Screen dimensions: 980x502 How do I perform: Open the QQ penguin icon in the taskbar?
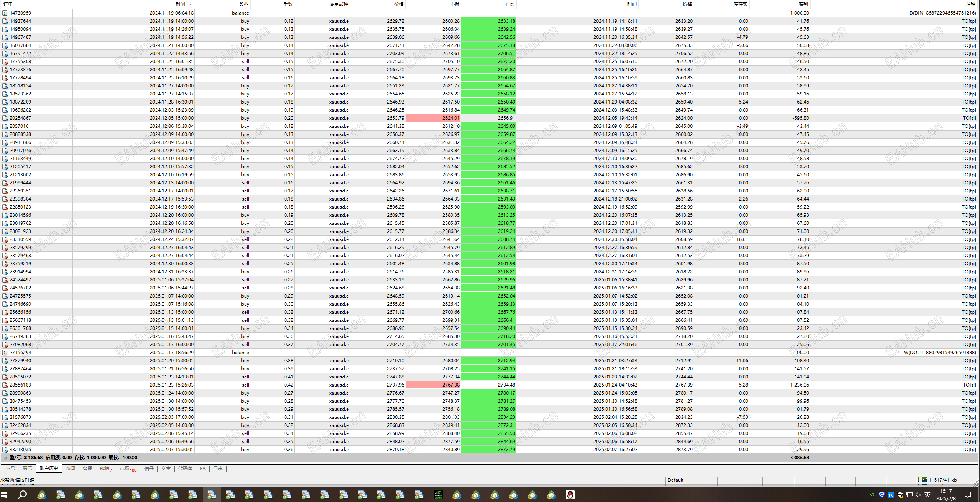click(570, 495)
